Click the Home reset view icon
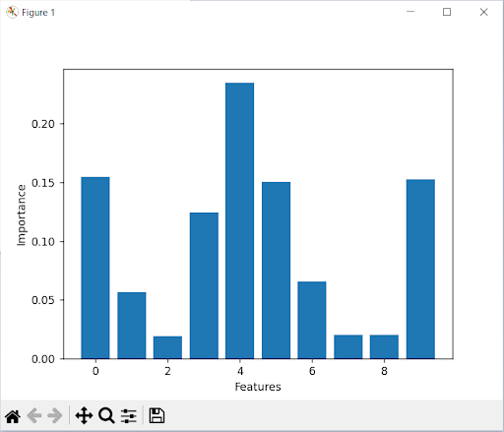This screenshot has width=504, height=432. click(13, 416)
